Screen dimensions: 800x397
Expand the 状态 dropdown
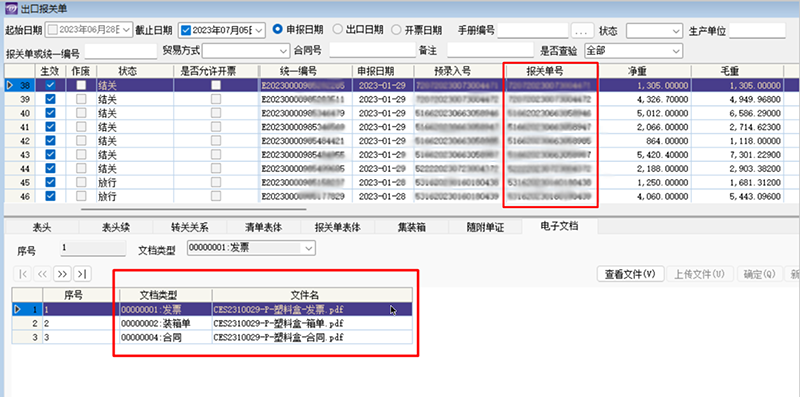pyautogui.click(x=655, y=31)
